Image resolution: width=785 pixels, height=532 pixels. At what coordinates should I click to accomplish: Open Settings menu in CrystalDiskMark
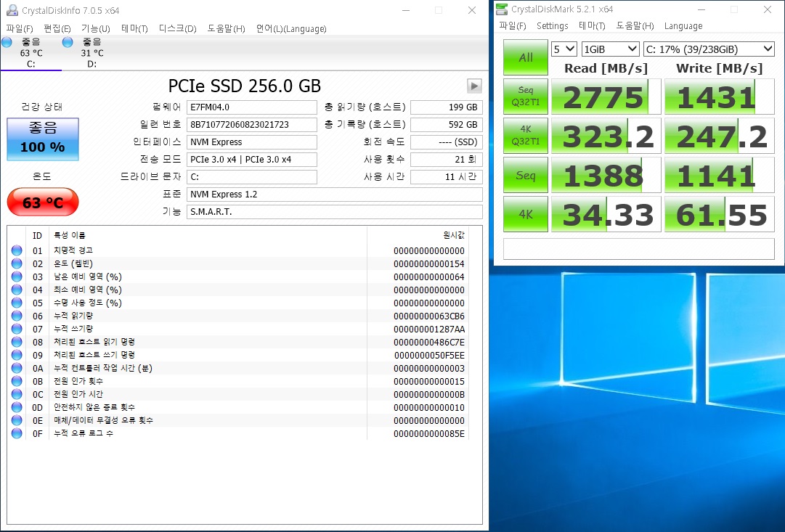coord(552,26)
